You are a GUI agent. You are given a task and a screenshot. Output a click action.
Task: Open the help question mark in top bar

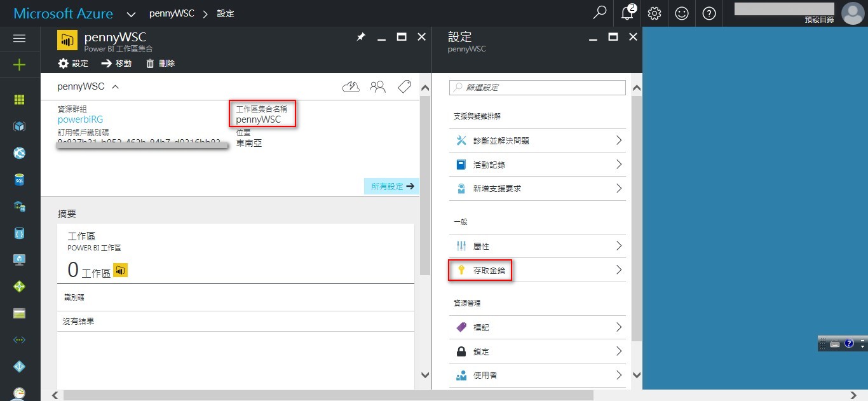710,13
